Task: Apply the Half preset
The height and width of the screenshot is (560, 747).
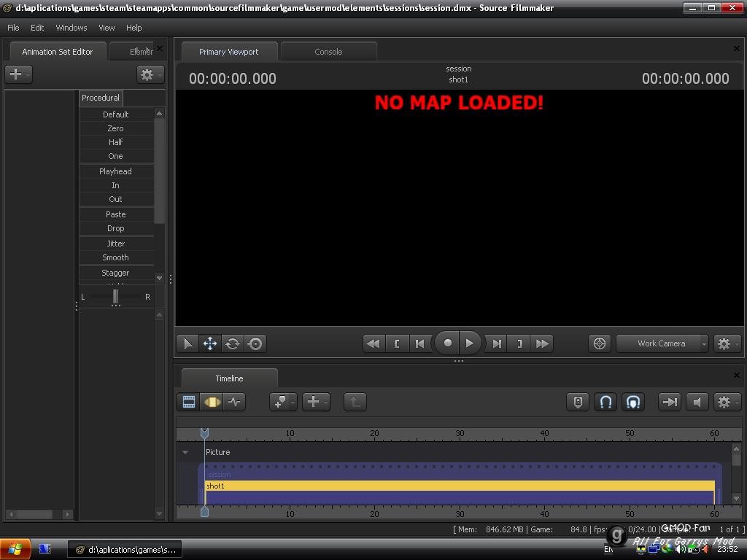Action: point(116,142)
